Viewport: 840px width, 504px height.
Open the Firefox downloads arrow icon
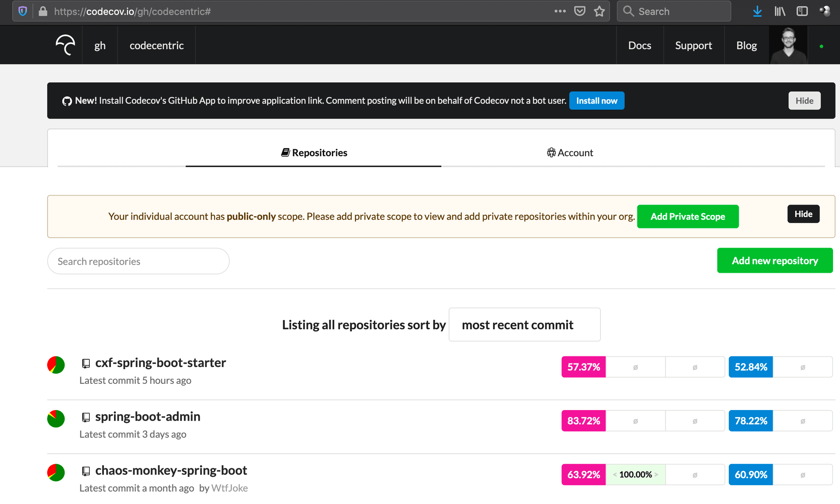pos(757,11)
